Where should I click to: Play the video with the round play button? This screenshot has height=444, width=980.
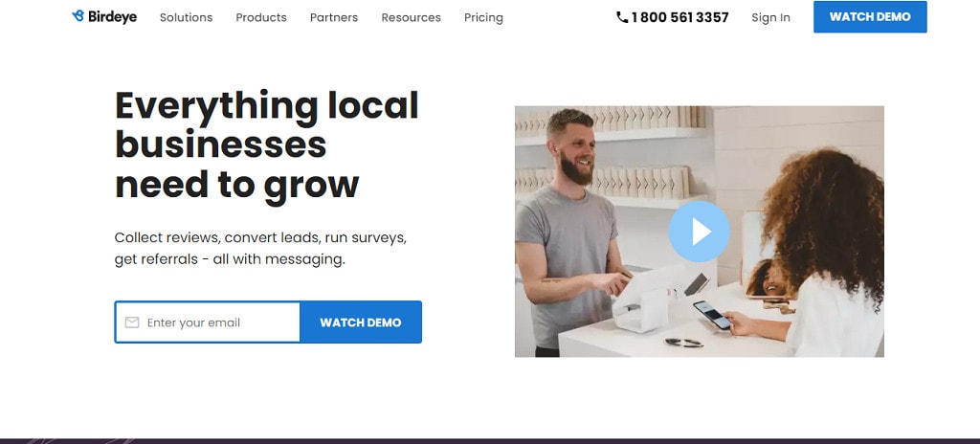(x=699, y=232)
